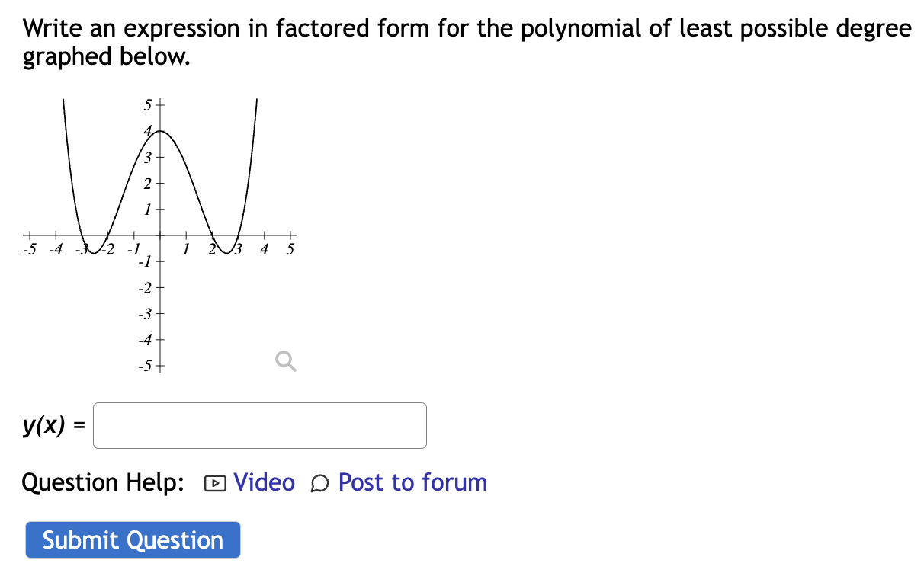Image resolution: width=924 pixels, height=573 pixels.
Task: Click the "y(x) =" label text
Action: (x=53, y=425)
